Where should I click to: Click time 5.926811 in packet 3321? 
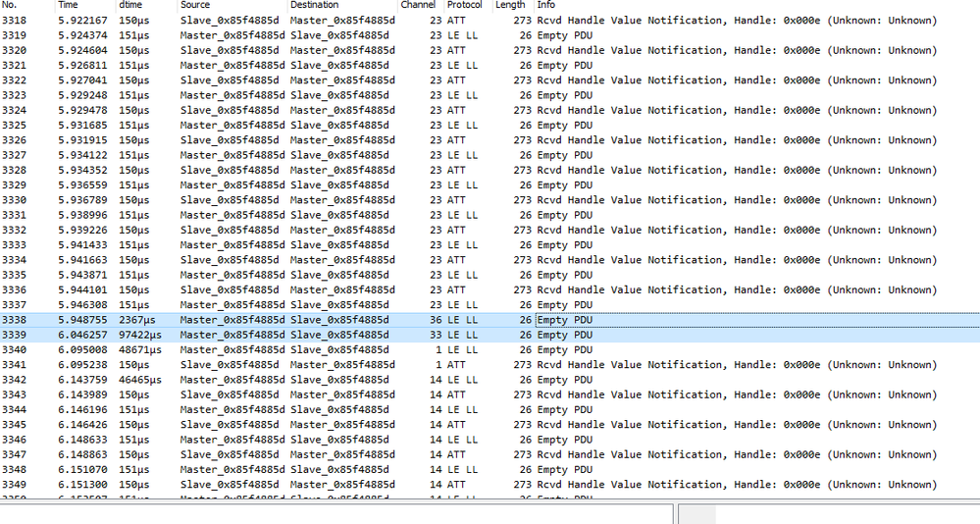tap(82, 66)
